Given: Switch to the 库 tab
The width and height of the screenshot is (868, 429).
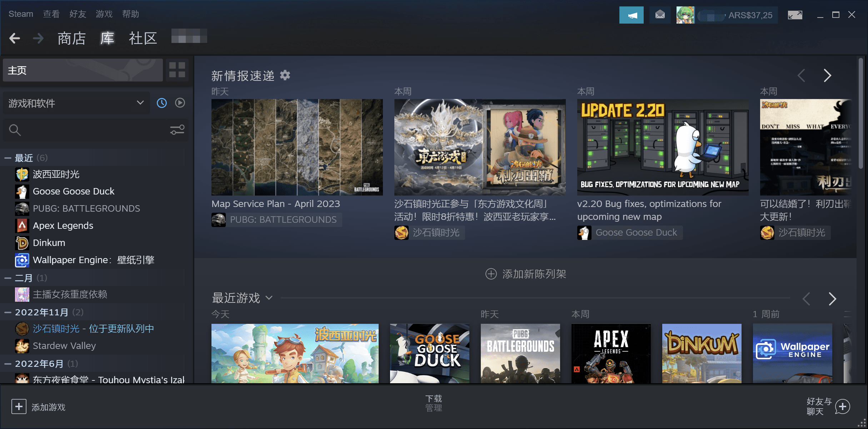Looking at the screenshot, I should click(x=107, y=38).
